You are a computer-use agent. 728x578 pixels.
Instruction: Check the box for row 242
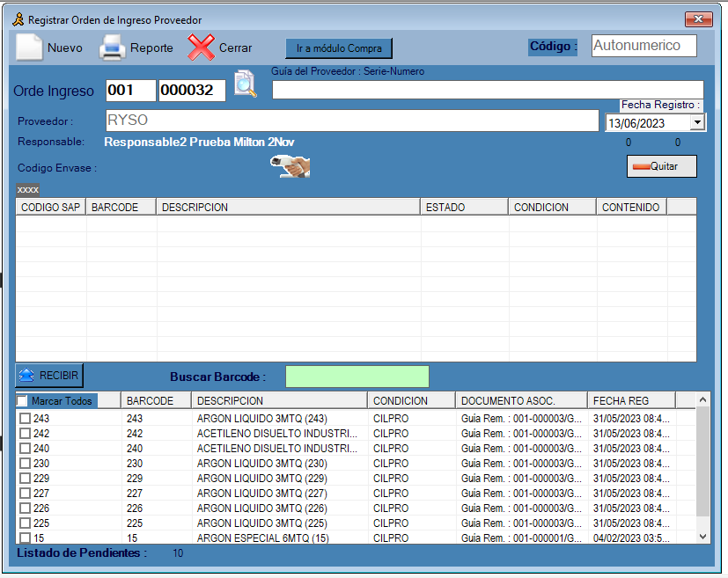pyautogui.click(x=25, y=433)
